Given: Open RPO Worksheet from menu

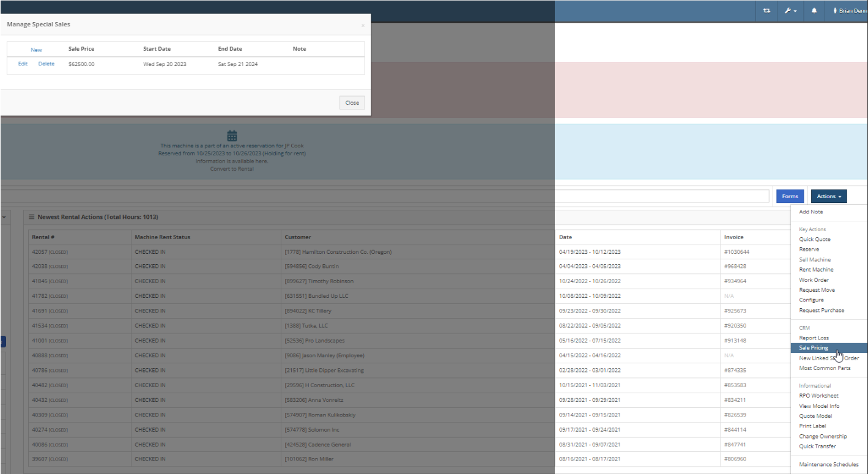Looking at the screenshot, I should point(818,396).
